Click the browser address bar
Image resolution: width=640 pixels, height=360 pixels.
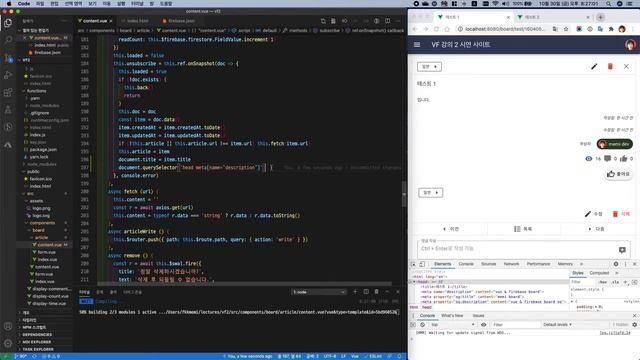(504, 29)
